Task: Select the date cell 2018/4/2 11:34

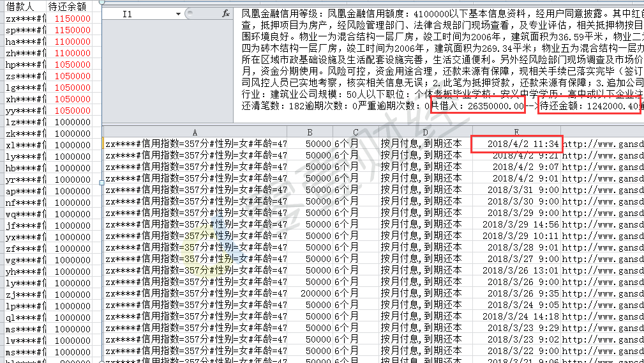Action: 517,144
